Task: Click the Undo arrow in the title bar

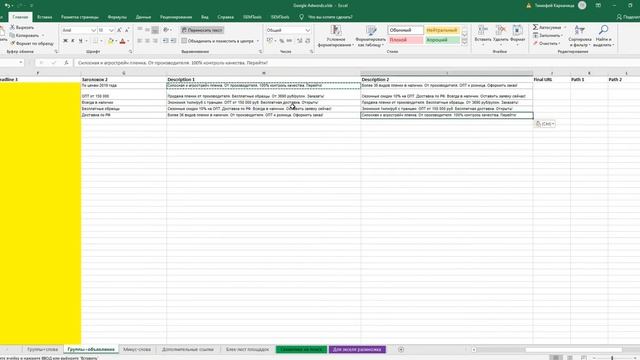Action: tap(7, 5)
